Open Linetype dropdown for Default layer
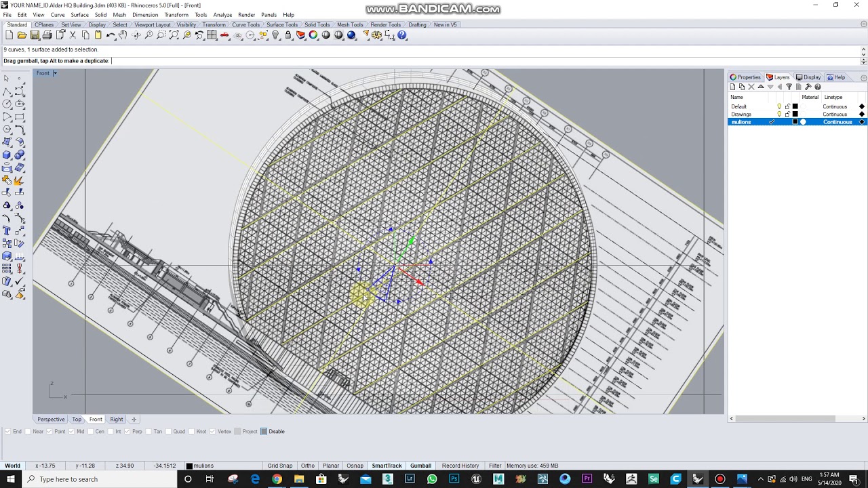 (x=835, y=106)
